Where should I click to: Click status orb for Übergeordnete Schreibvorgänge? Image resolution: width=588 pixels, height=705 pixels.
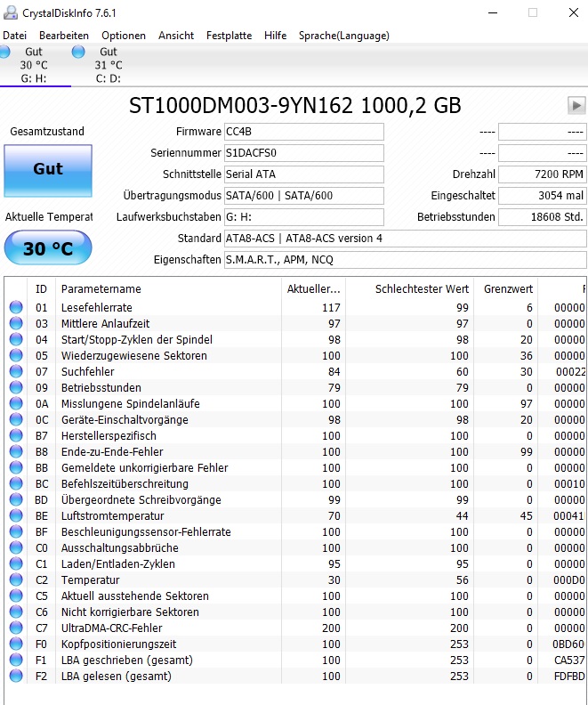[16, 499]
